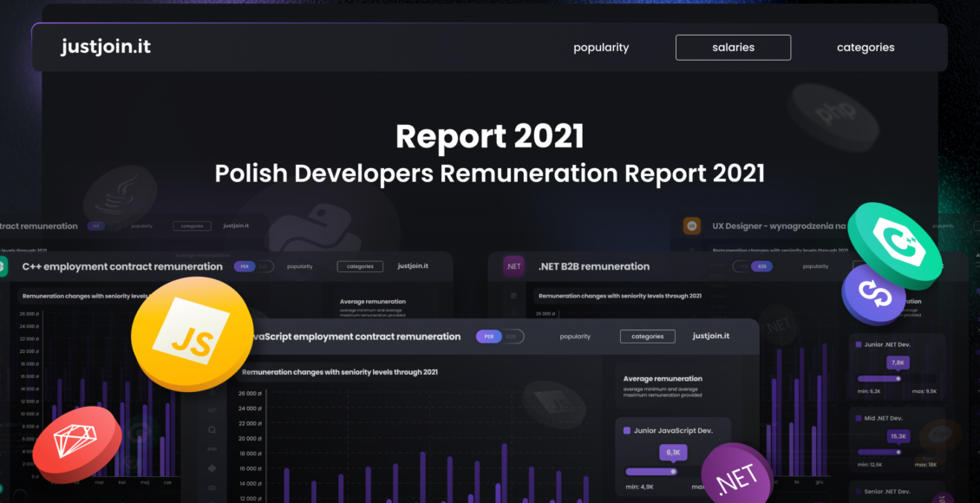Screen dimensions: 980x503
Task: Click popularity in C++ panel header
Action: pyautogui.click(x=300, y=266)
